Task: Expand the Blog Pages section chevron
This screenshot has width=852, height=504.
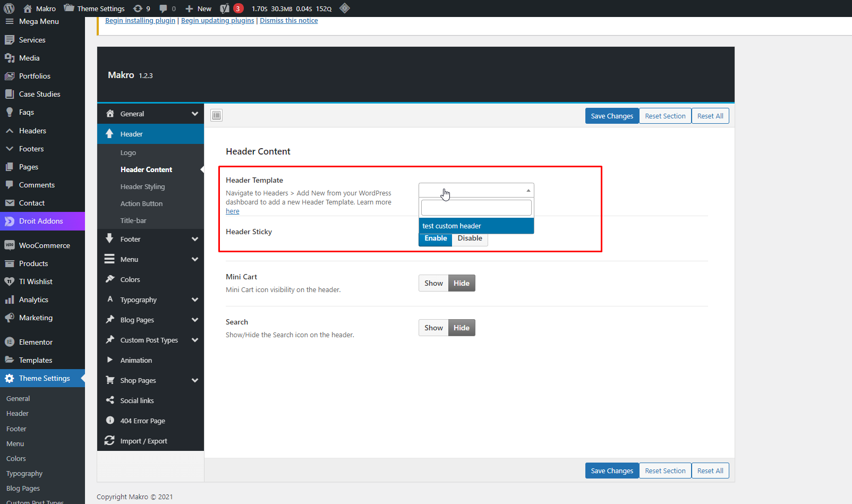Action: point(195,320)
